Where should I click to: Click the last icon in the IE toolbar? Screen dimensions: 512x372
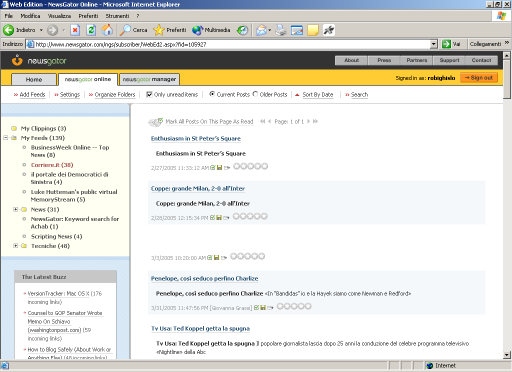pyautogui.click(x=329, y=30)
